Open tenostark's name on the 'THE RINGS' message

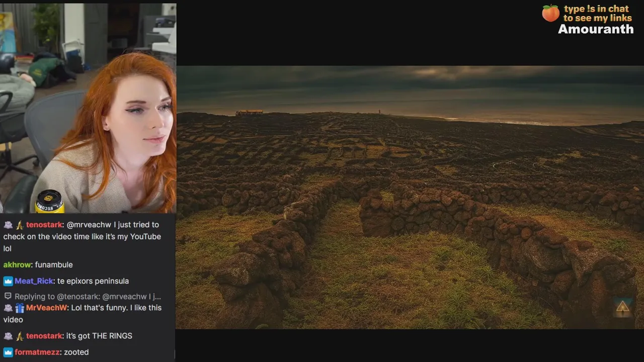pyautogui.click(x=44, y=336)
